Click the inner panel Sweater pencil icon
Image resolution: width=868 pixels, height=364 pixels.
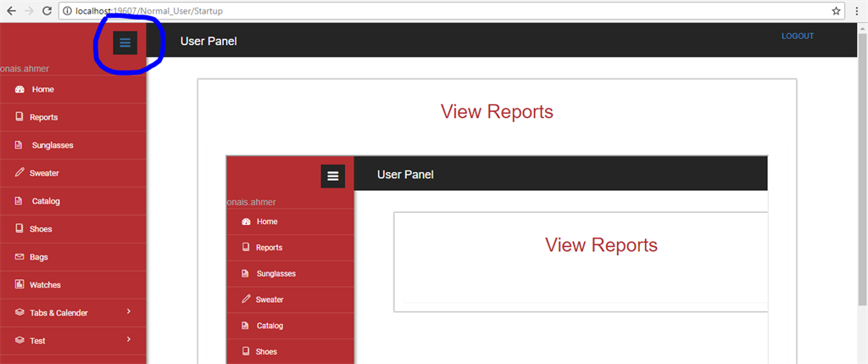click(x=247, y=300)
